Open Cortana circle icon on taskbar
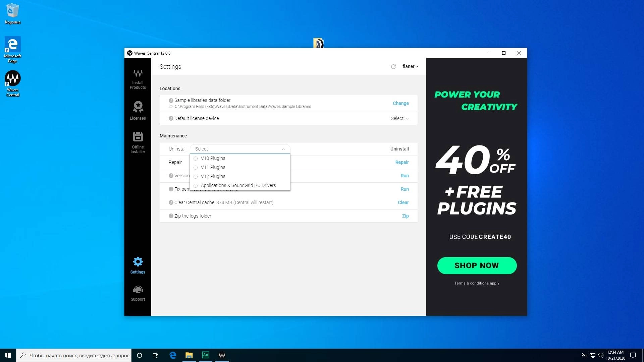 click(x=140, y=355)
